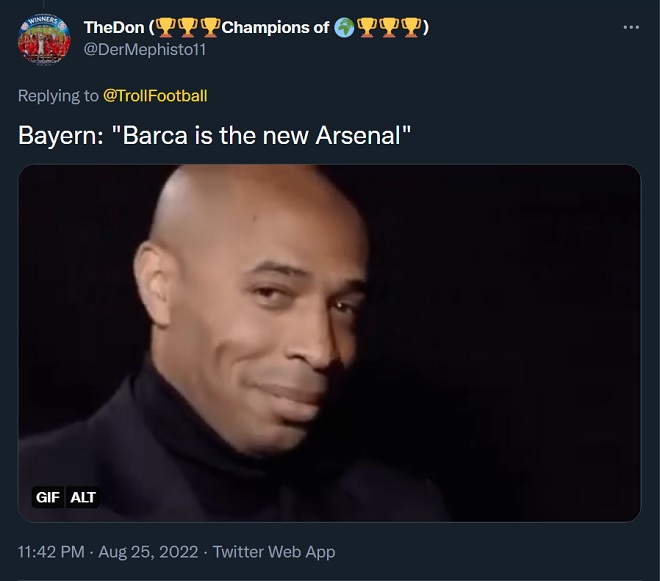Show the ALT text description of GIF
This screenshot has width=660, height=581.
(84, 497)
